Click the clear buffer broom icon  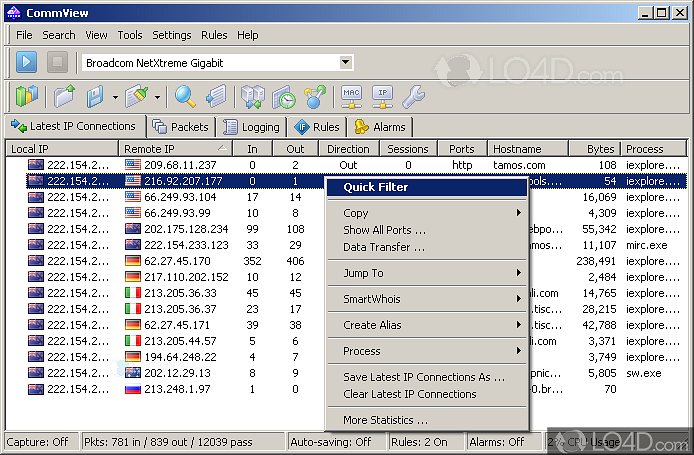(x=137, y=96)
